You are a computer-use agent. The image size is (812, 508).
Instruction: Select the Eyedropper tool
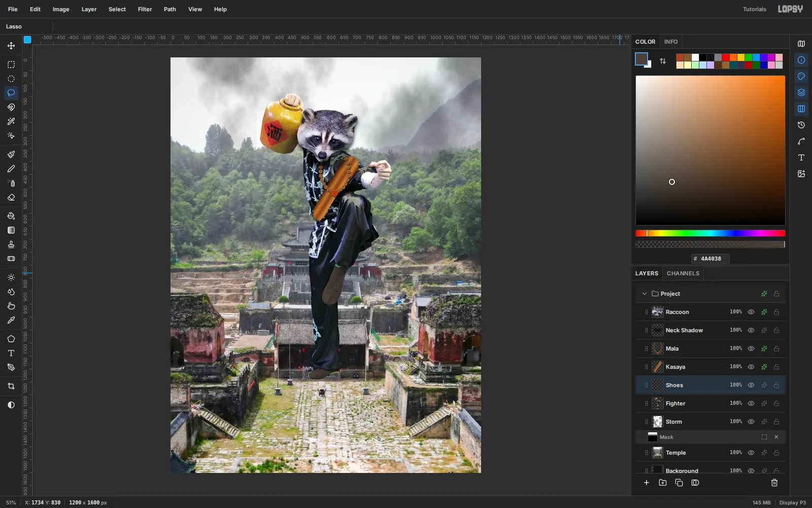pyautogui.click(x=11, y=320)
